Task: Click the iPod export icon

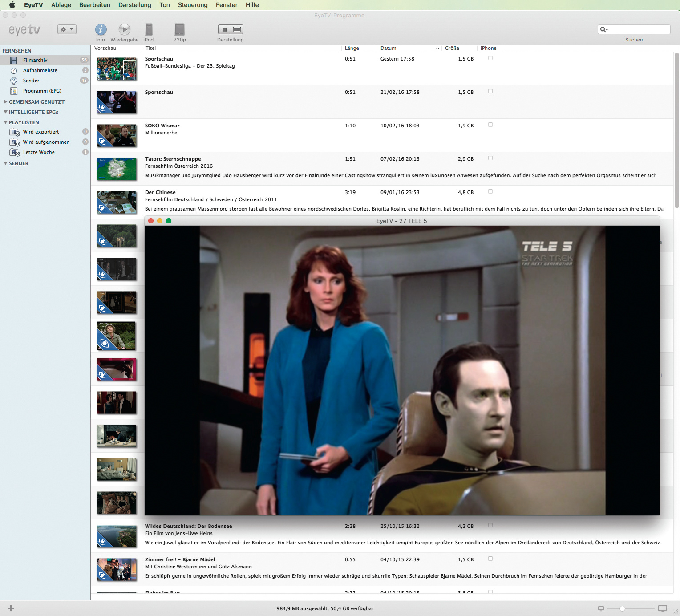Action: (x=149, y=30)
